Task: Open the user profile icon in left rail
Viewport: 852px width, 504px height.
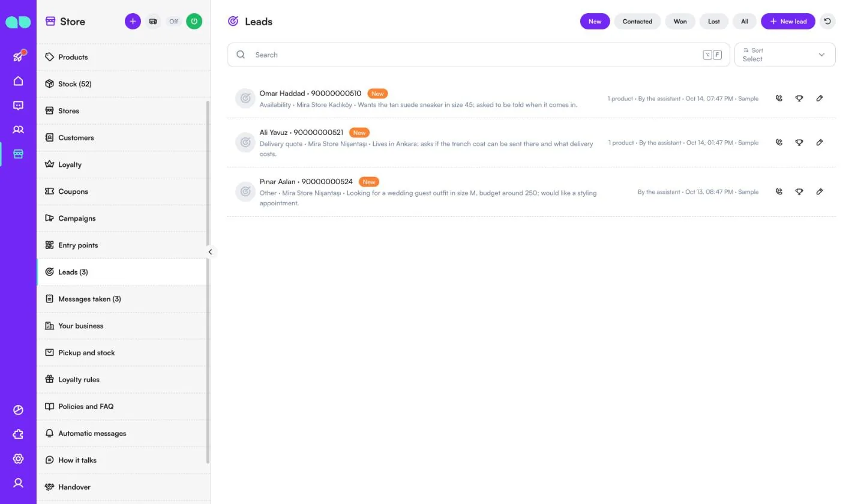Action: (18, 483)
